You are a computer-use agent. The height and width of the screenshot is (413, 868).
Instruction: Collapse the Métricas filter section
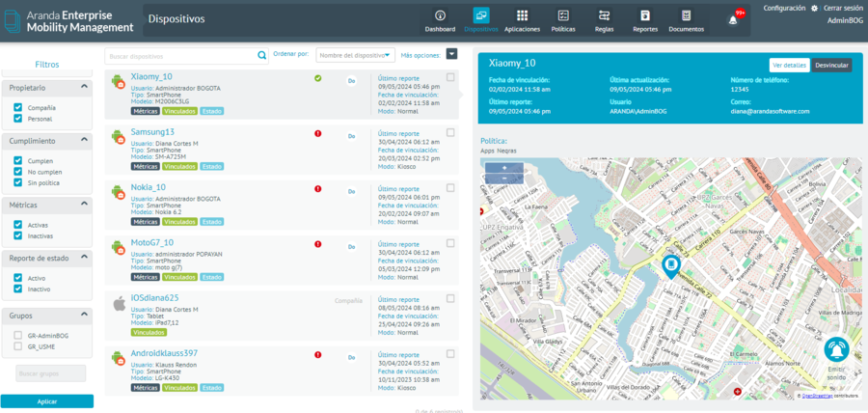(x=84, y=204)
